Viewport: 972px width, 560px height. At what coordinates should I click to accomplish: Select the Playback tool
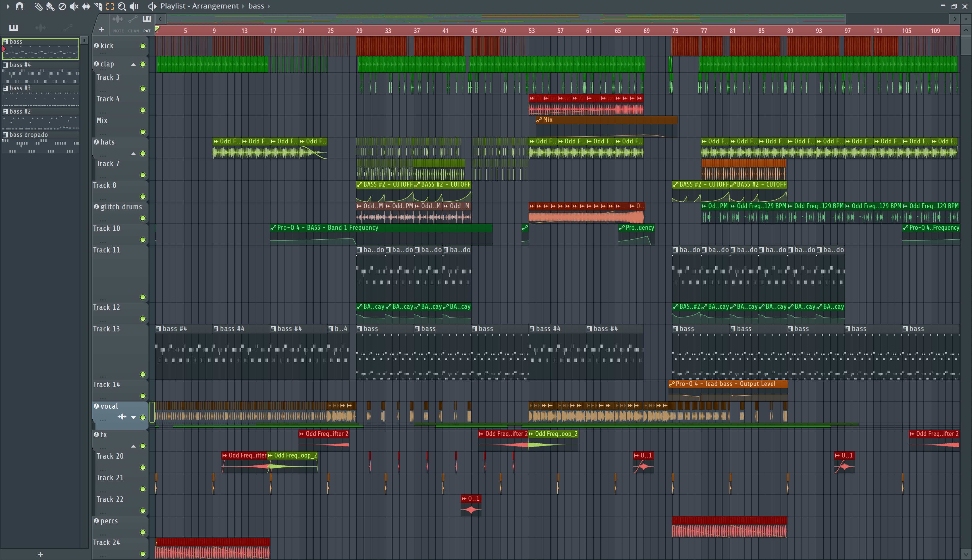point(134,6)
